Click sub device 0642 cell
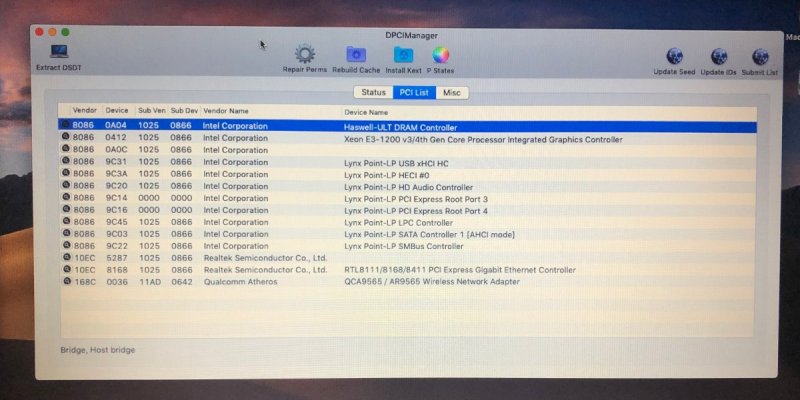Viewport: 800px width, 400px height. pos(182,282)
